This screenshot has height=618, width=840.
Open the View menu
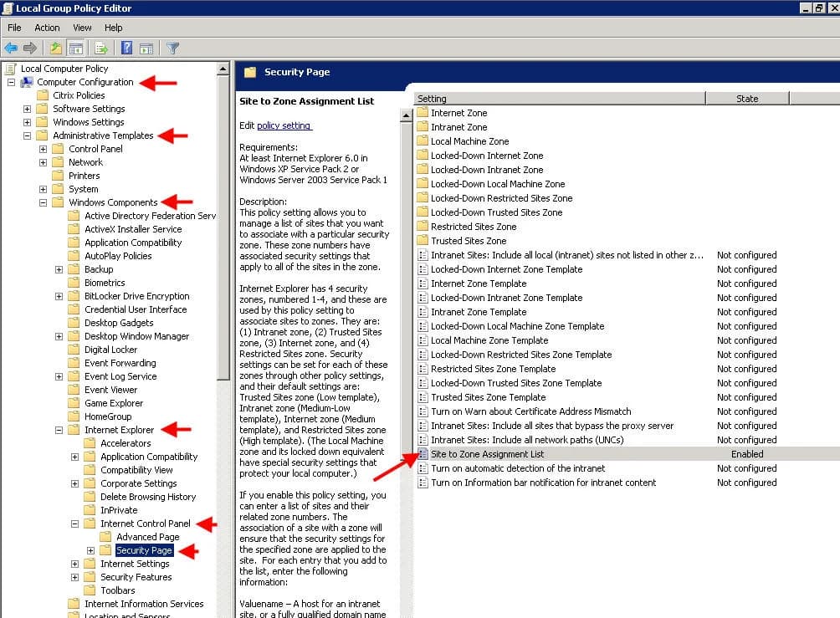tap(82, 28)
